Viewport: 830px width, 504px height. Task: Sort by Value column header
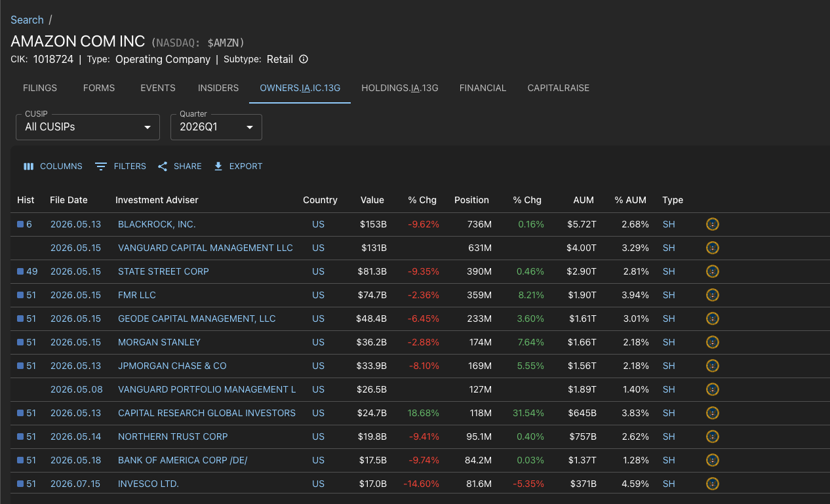point(372,200)
